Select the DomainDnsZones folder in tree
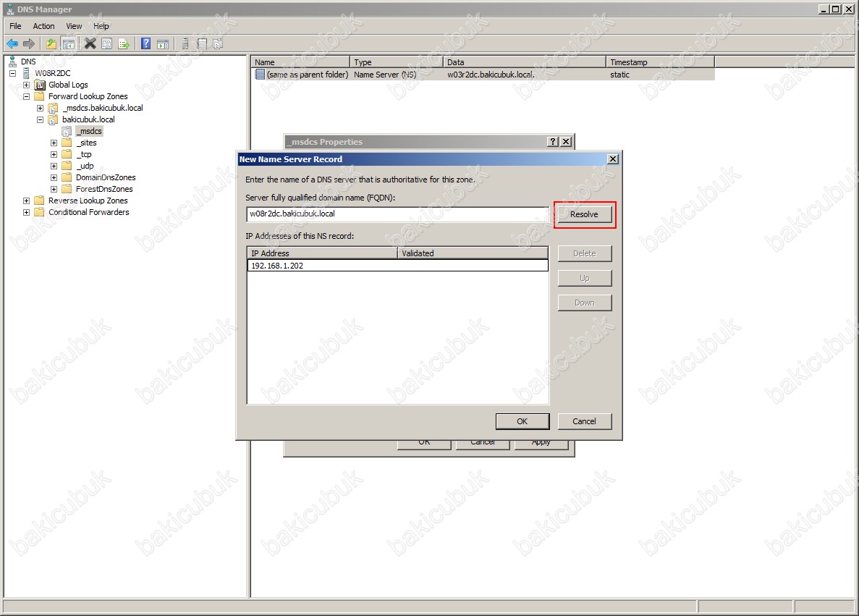This screenshot has width=859, height=616. 105,177
